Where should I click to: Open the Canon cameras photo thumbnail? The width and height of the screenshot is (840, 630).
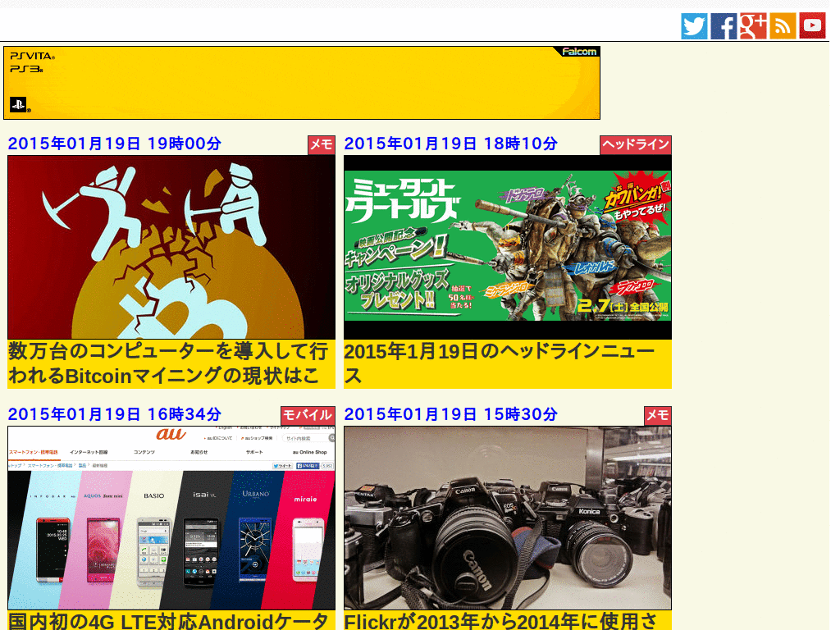(x=507, y=518)
